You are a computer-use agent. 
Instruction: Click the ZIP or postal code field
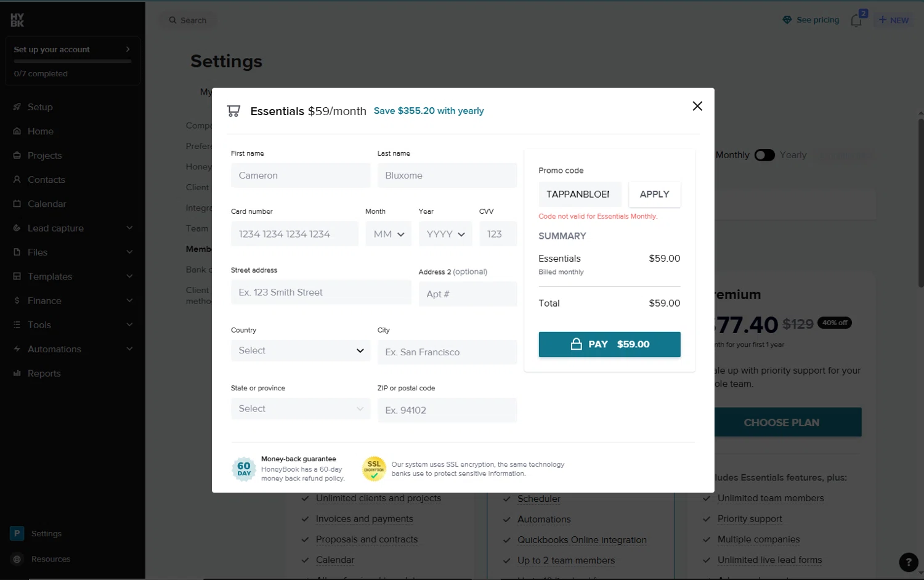click(447, 410)
